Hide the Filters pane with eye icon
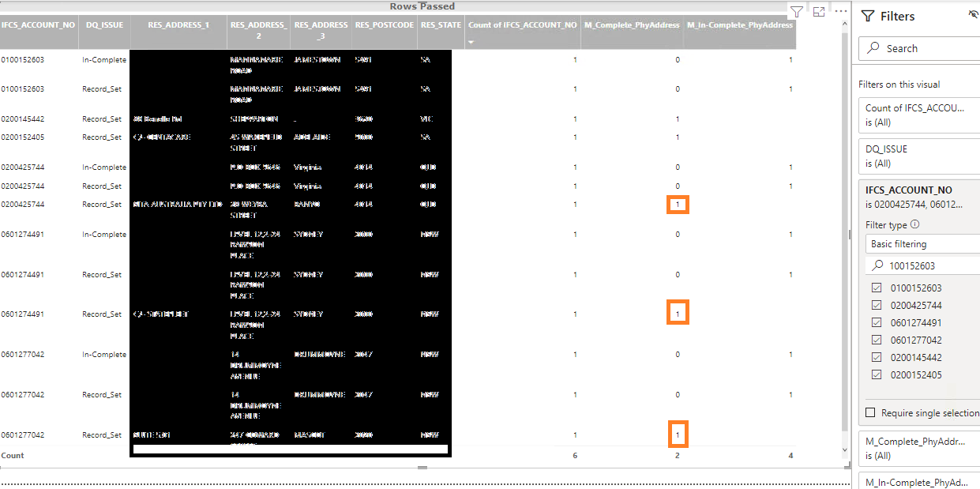This screenshot has height=489, width=980. pos(973,15)
